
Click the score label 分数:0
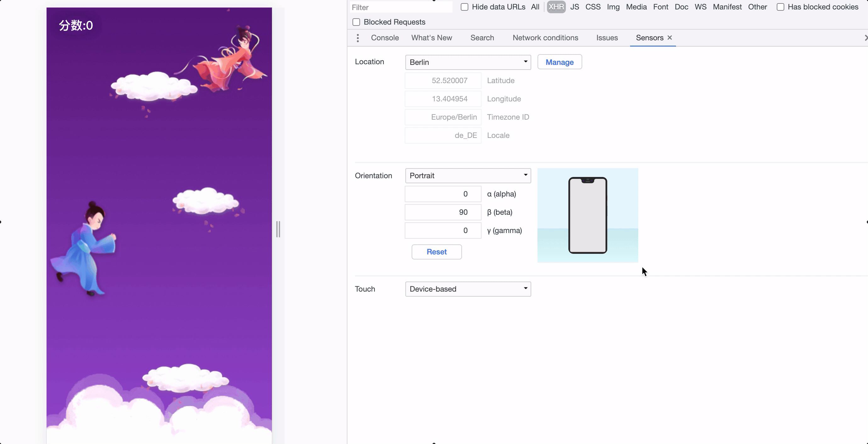[76, 26]
